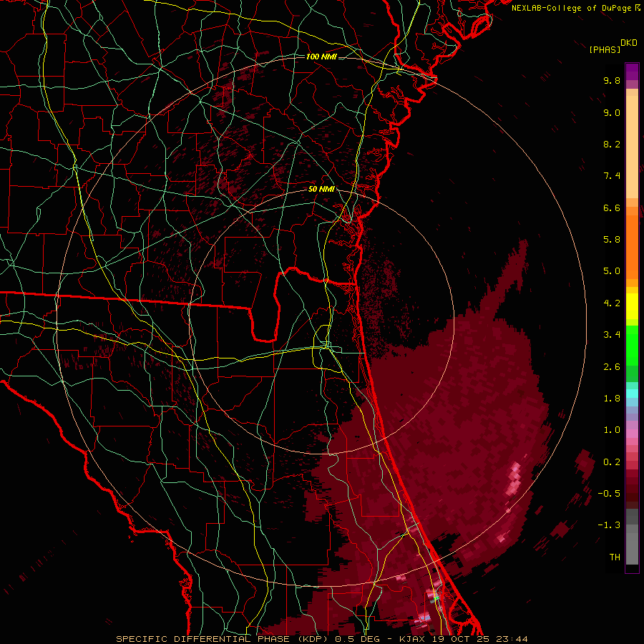The height and width of the screenshot is (644, 644).
Task: Pick the purple band at top of color bar
Action: [x=632, y=72]
